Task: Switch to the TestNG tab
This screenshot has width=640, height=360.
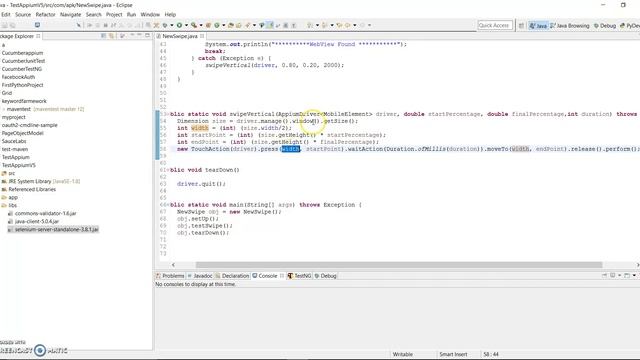Action: [300, 276]
